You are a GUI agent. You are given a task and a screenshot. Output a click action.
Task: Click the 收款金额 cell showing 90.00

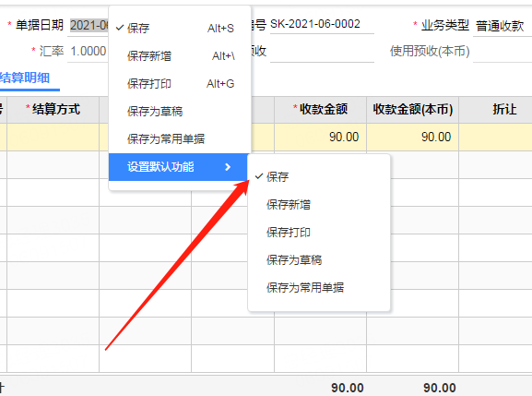[x=320, y=138]
